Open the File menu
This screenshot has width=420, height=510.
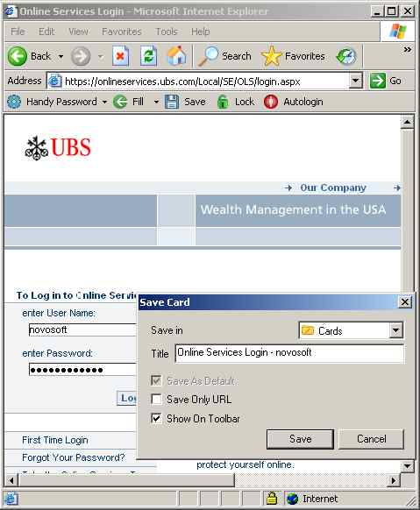click(18, 32)
